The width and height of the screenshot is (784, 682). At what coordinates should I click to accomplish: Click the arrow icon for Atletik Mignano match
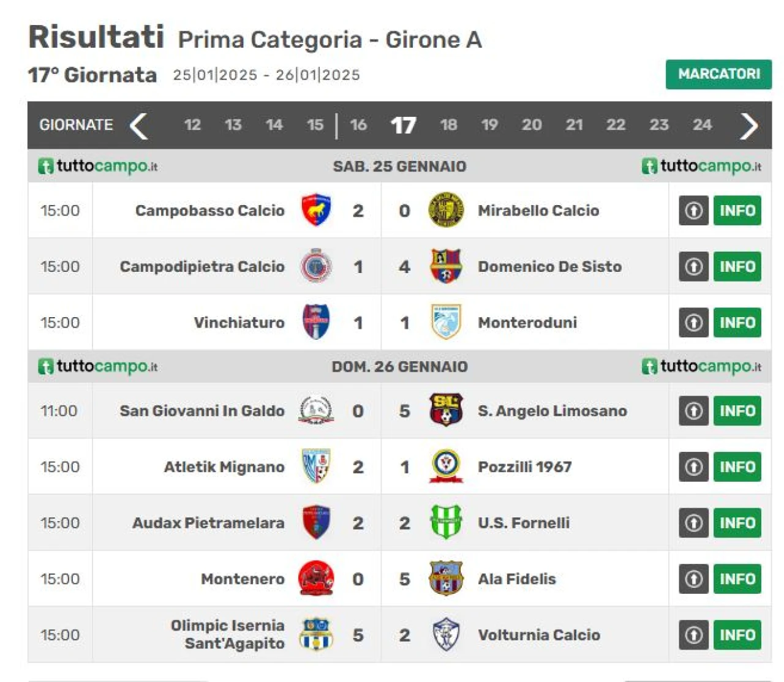tap(693, 467)
